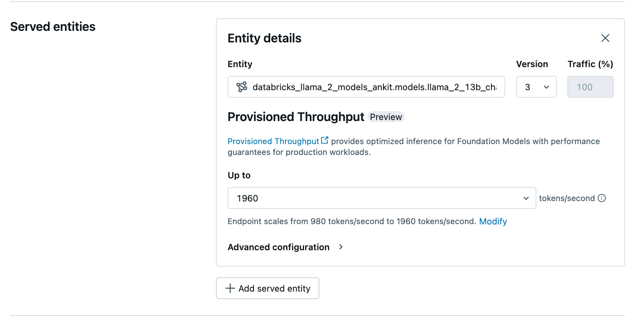Open the Version dropdown showing 3
Screen dimensions: 644x316
[x=536, y=87]
